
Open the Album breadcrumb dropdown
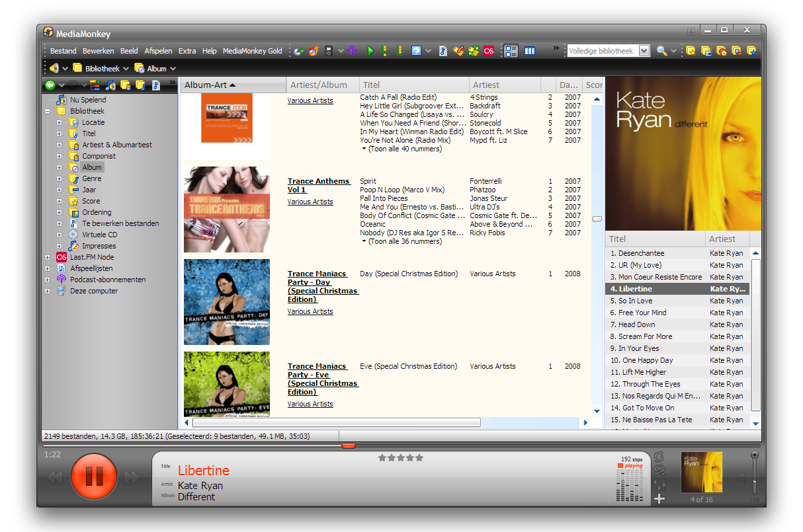point(173,69)
